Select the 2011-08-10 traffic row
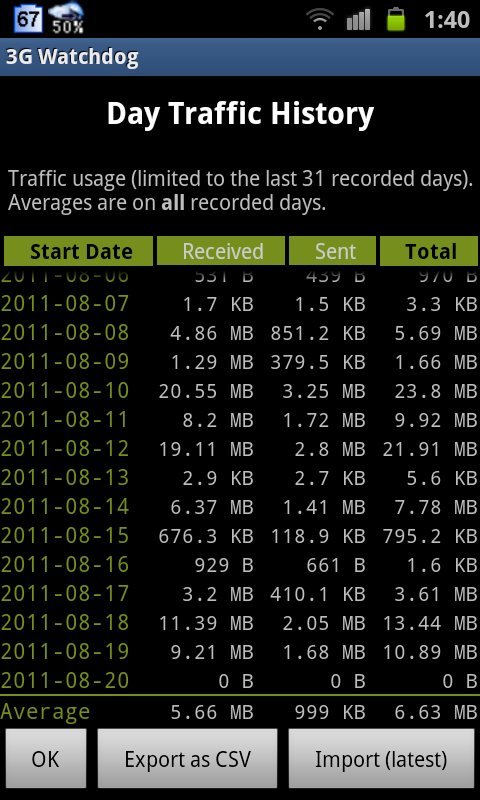480x800 pixels. pos(240,391)
